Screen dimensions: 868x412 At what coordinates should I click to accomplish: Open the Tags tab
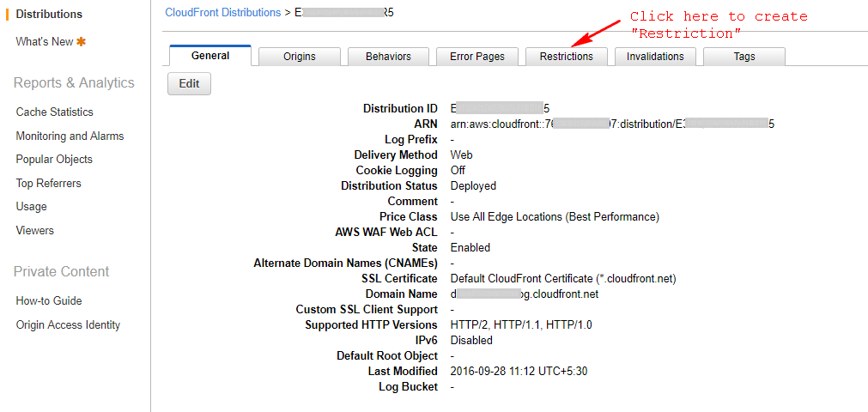744,57
